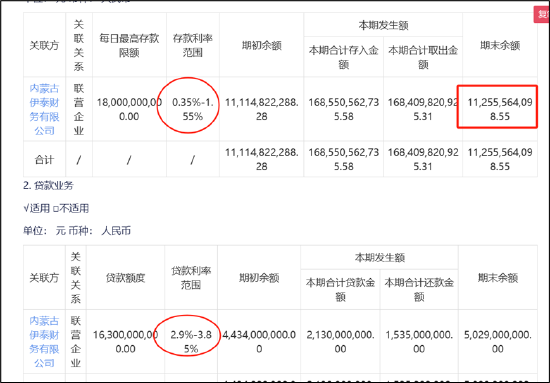Click 期初余额 header beside 存款利率范围
The height and width of the screenshot is (383, 550).
click(x=261, y=45)
